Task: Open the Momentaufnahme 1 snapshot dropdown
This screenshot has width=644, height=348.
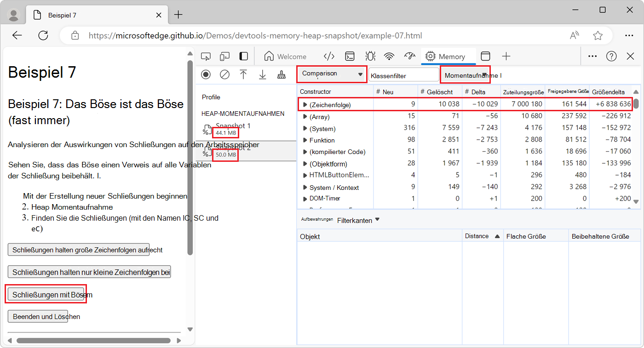Action: [x=465, y=74]
